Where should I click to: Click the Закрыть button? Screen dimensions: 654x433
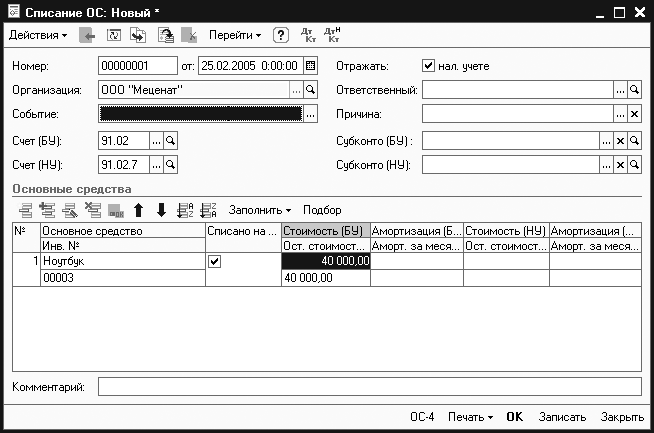(x=622, y=417)
